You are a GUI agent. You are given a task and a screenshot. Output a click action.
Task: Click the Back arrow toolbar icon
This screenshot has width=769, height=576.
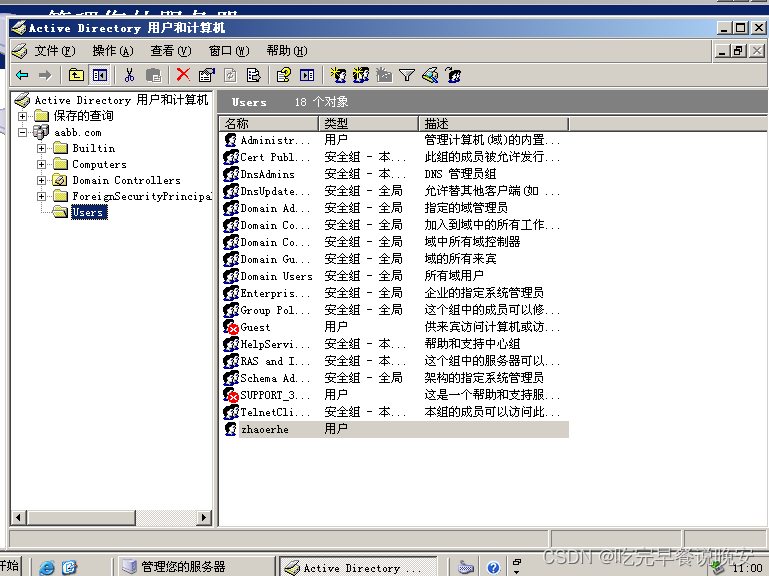pos(22,75)
